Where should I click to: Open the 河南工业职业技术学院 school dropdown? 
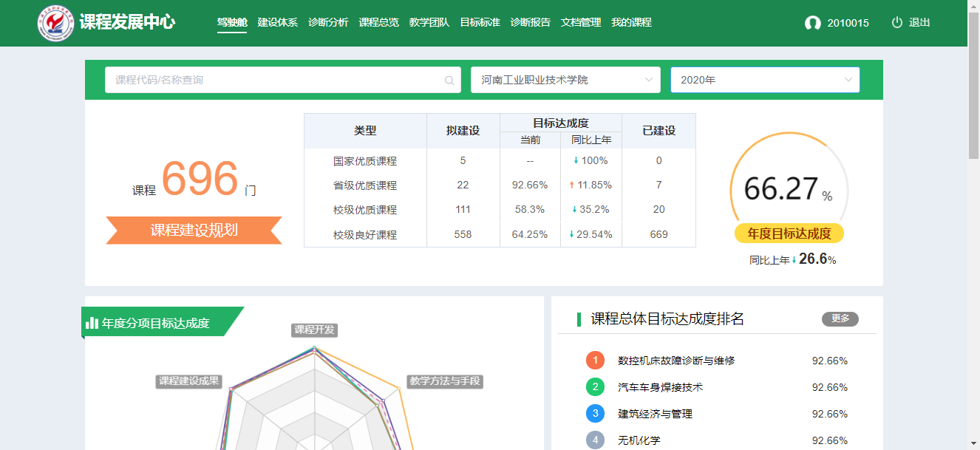[565, 80]
